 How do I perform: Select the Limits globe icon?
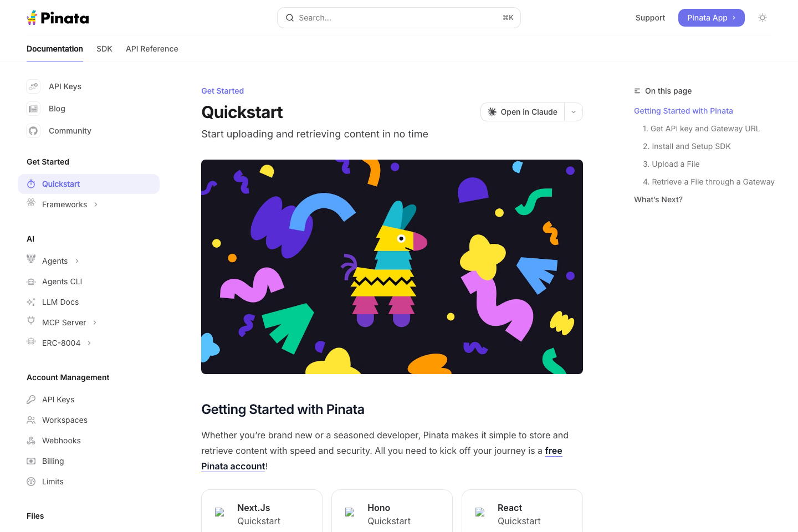coord(31,482)
